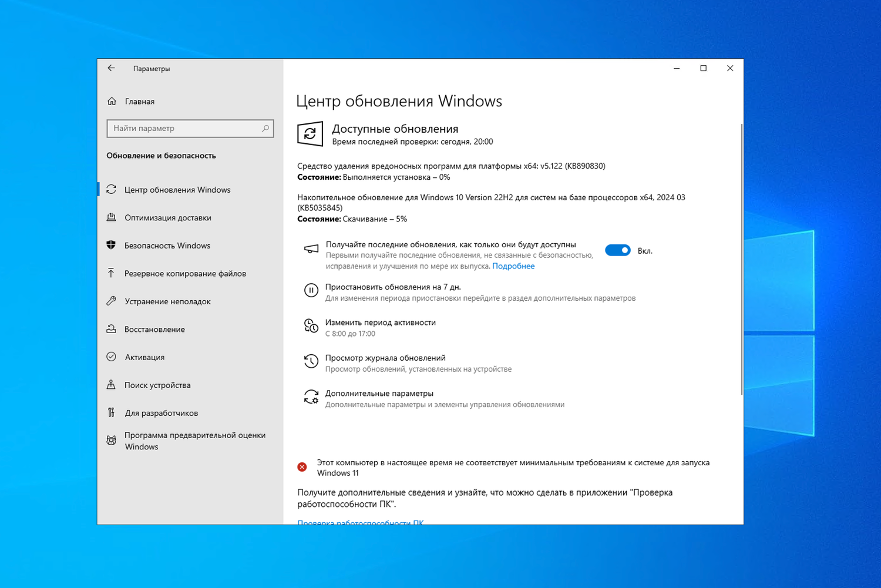881x588 pixels.
Task: Select Центр обновления Windows in the sidebar
Action: (190, 190)
